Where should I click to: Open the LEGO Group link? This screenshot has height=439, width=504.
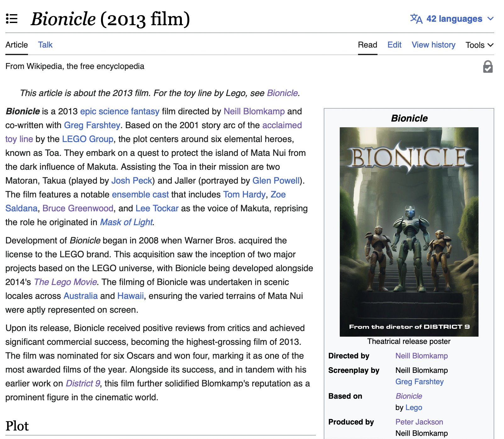(x=87, y=139)
